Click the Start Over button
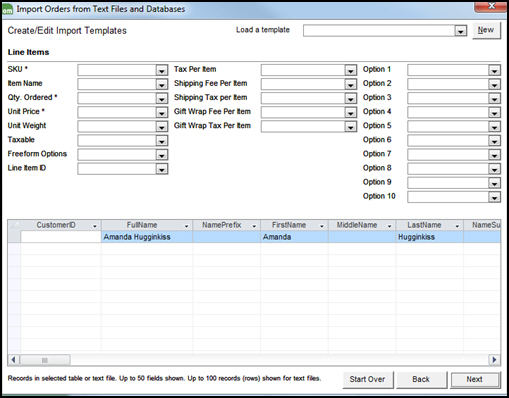509x398 pixels. click(367, 379)
